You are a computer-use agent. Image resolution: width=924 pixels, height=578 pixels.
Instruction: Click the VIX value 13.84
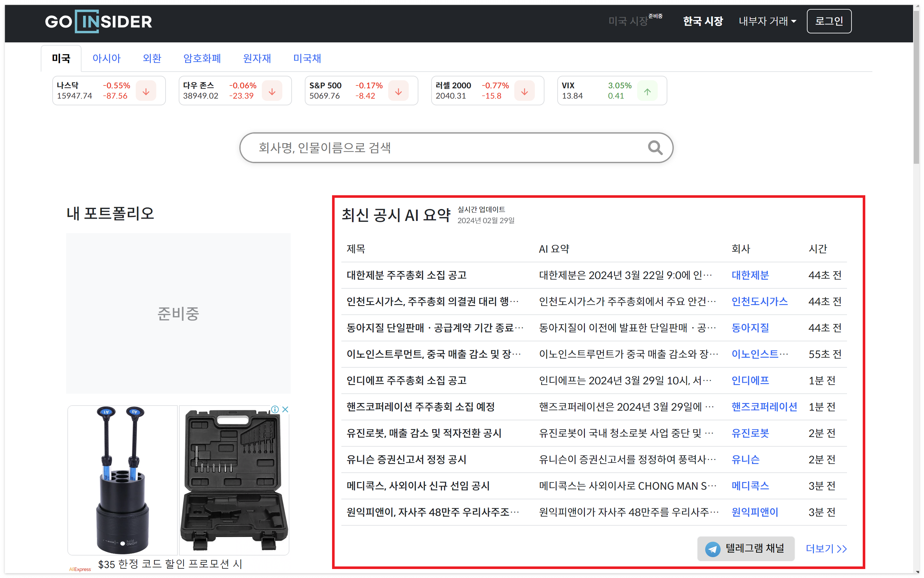click(572, 96)
